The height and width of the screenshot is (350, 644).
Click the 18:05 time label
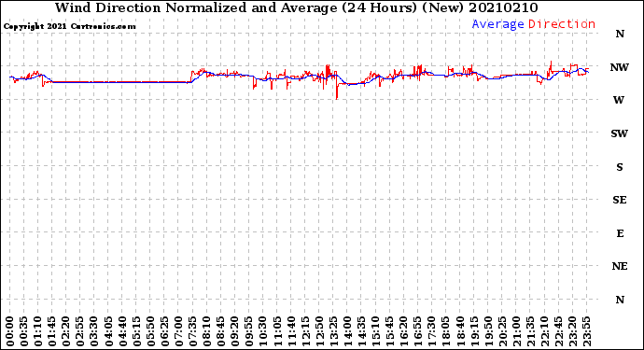point(446,331)
